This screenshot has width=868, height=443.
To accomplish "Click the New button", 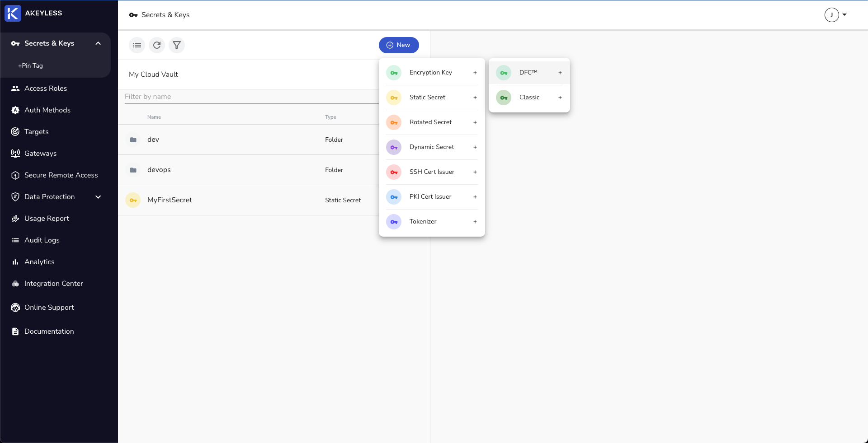I will (399, 45).
